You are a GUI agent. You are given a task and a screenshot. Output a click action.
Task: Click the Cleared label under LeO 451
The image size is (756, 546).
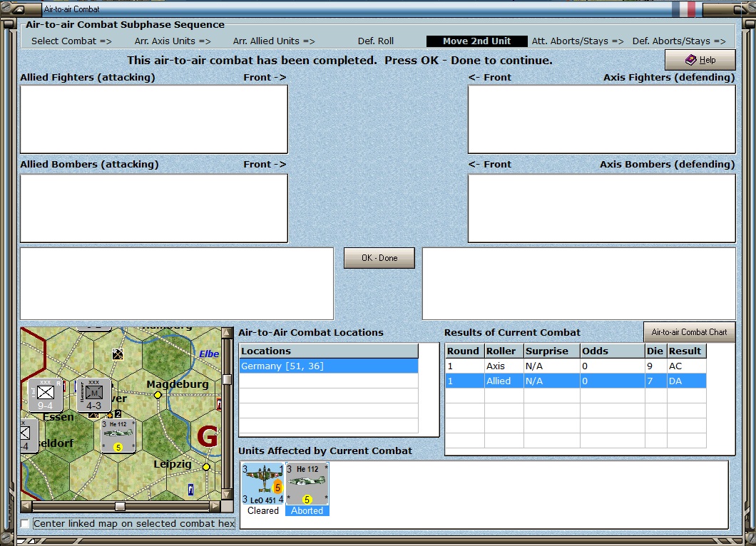point(262,511)
